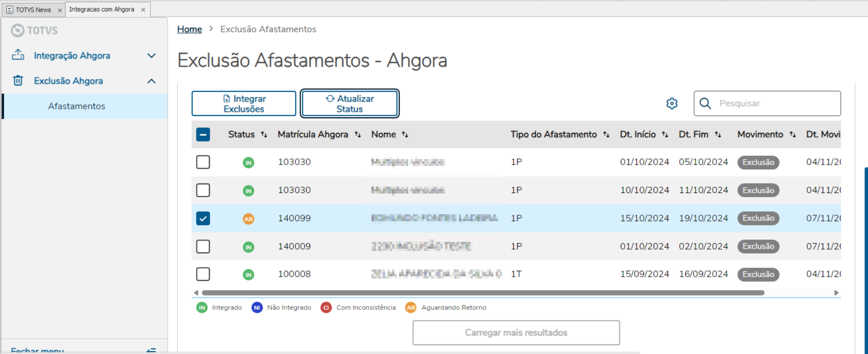Check row 103030 starting 01/10/2024
This screenshot has height=354, width=868.
point(203,162)
